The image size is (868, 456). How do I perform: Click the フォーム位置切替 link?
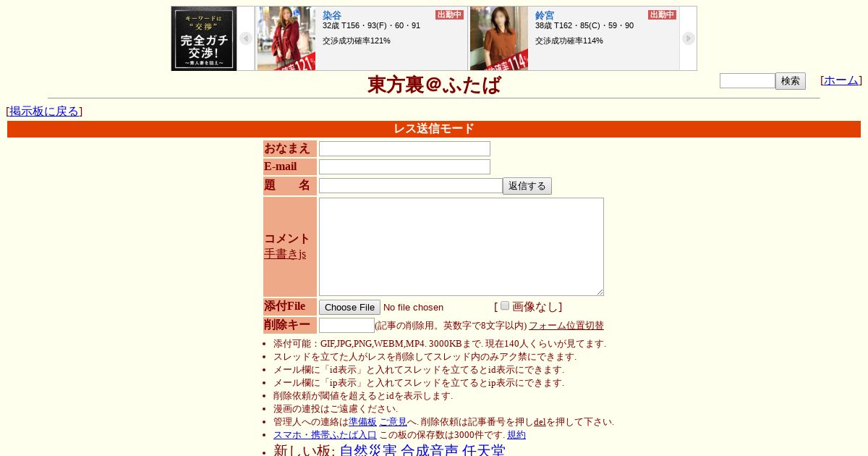tap(566, 326)
